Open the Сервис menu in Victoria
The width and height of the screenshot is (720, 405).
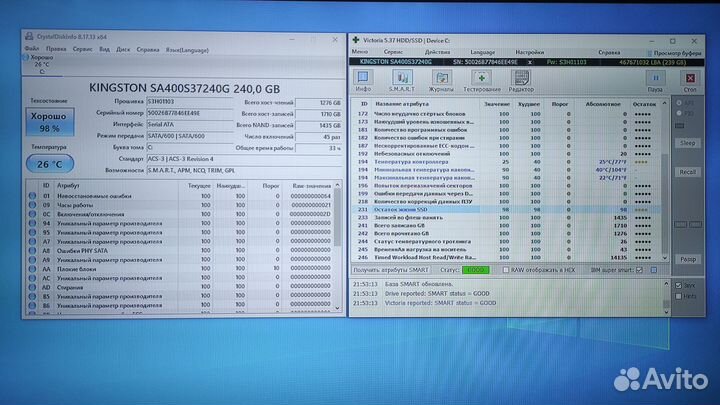point(393,52)
